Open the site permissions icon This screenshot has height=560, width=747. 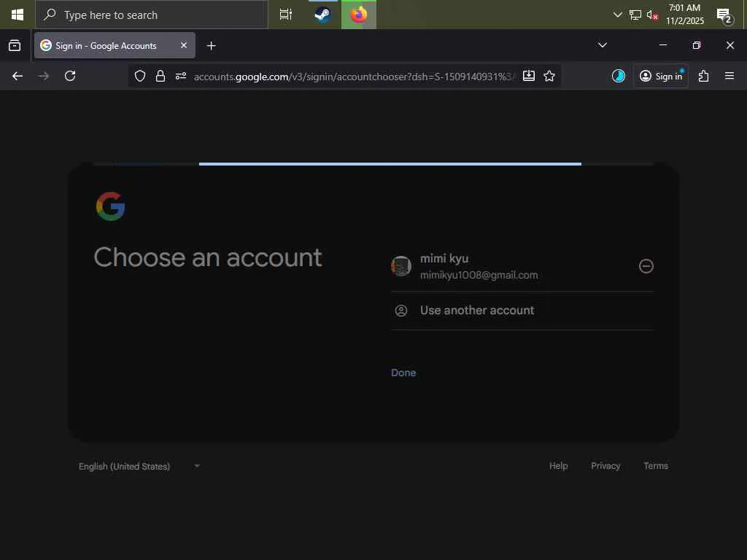point(181,76)
